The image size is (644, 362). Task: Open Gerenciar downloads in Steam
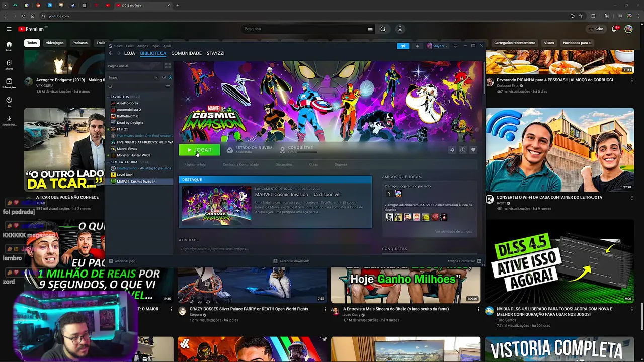pos(291,261)
